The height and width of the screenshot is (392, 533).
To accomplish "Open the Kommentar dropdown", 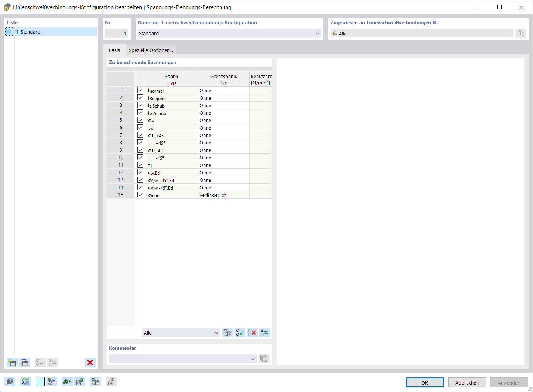I will [253, 359].
